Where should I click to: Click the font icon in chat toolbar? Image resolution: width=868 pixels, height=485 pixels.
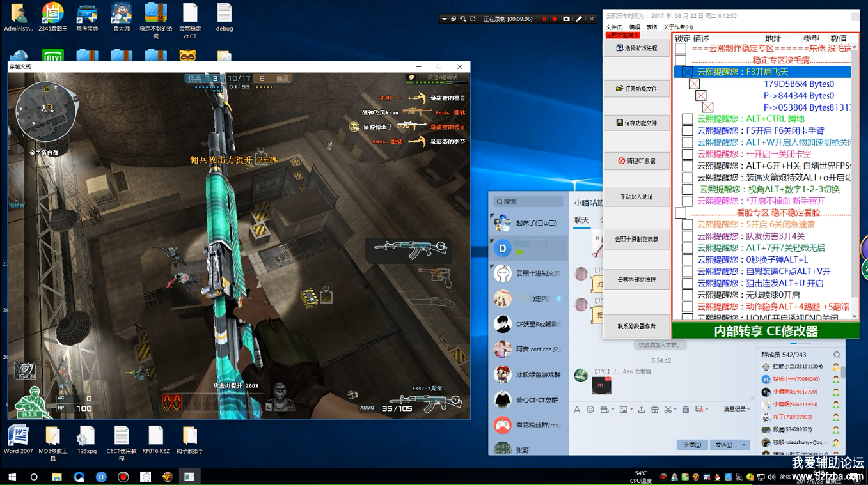[x=577, y=409]
